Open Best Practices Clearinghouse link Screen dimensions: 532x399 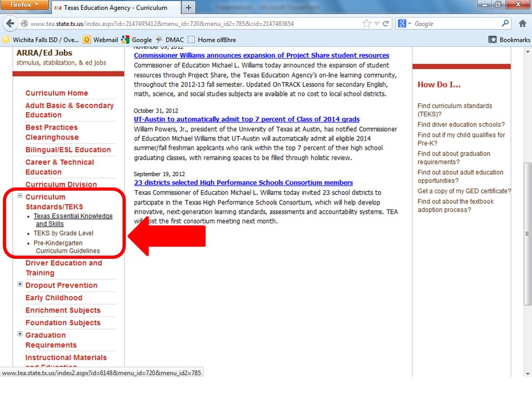click(x=52, y=132)
